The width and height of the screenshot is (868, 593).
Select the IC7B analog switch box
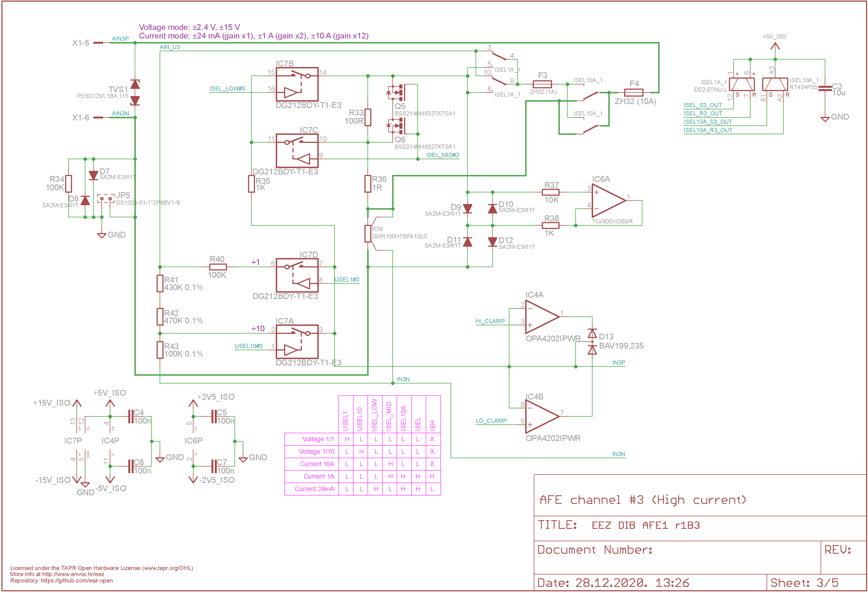point(297,84)
